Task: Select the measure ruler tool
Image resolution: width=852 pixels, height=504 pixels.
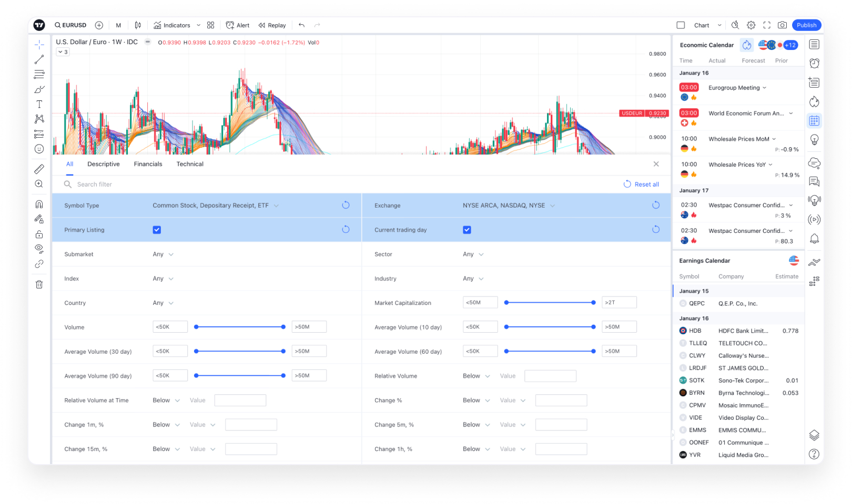Action: tap(38, 169)
